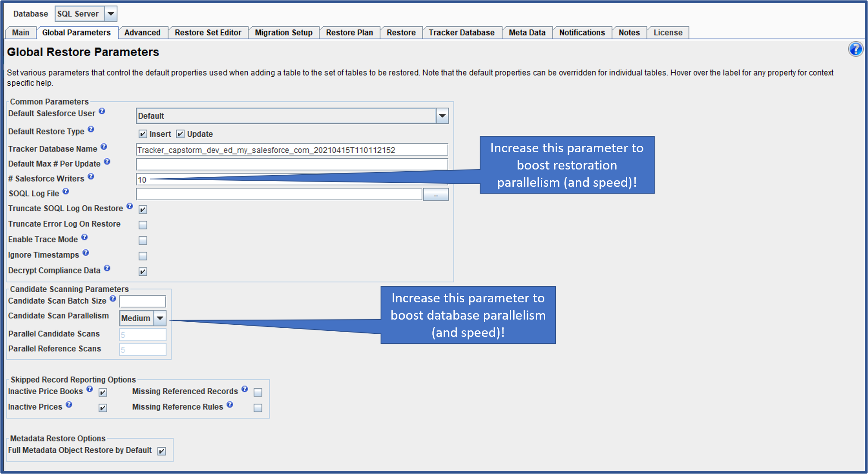Click help icon next to Enable Trace Mode

(84, 237)
